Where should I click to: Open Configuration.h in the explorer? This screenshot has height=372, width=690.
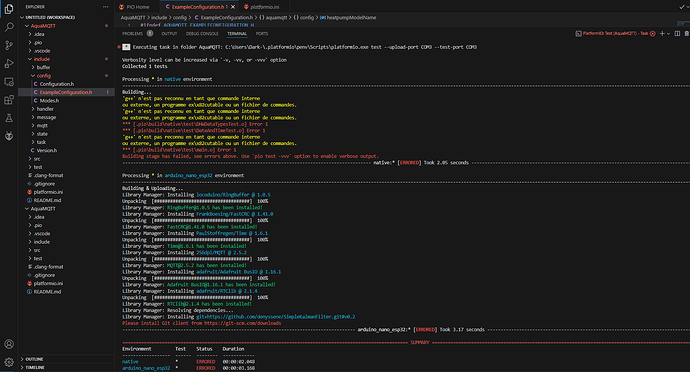[66, 84]
